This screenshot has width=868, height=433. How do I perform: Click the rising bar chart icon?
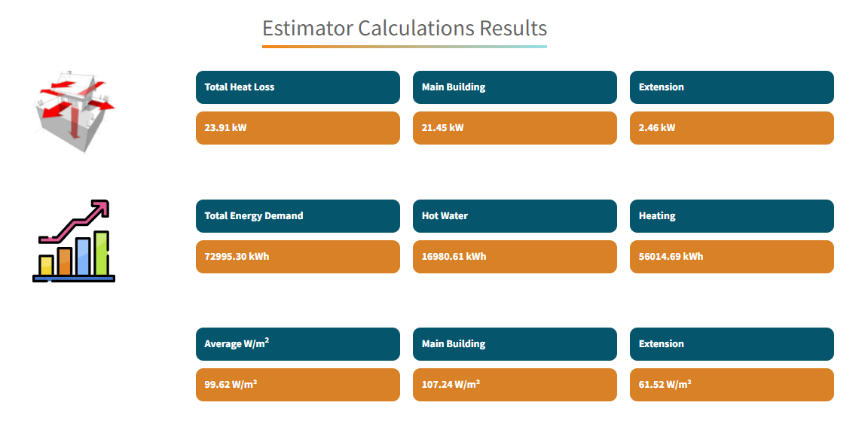(x=74, y=241)
